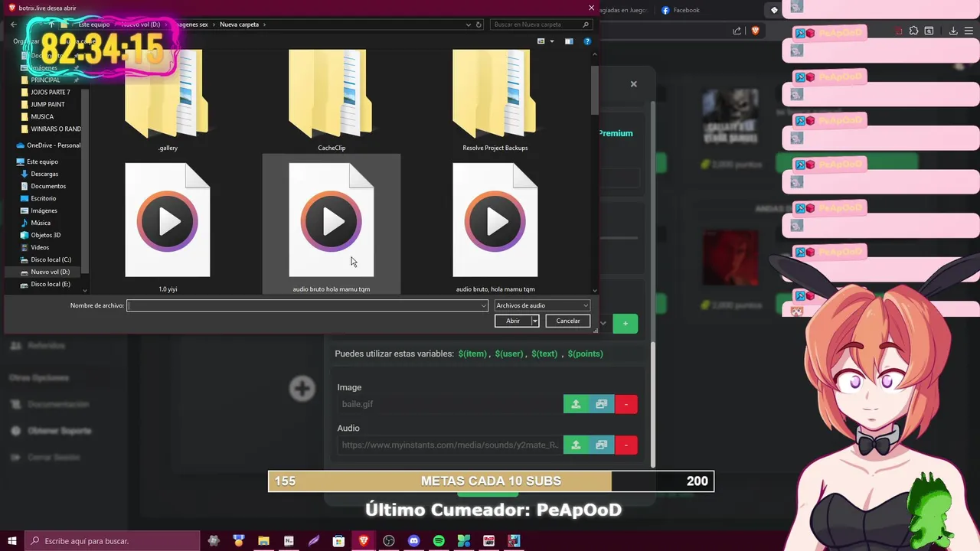Open Discord from the taskbar

pyautogui.click(x=414, y=541)
